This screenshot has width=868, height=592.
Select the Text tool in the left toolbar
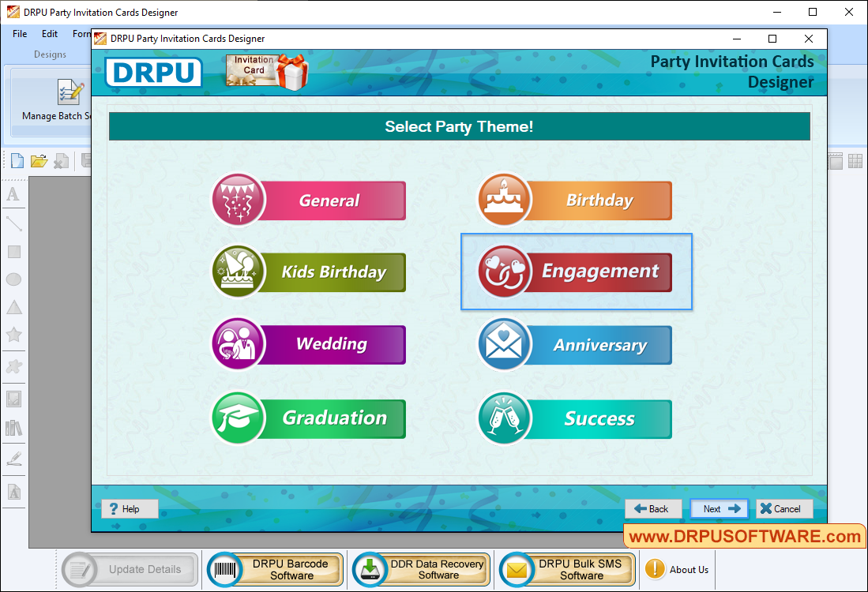(x=13, y=194)
